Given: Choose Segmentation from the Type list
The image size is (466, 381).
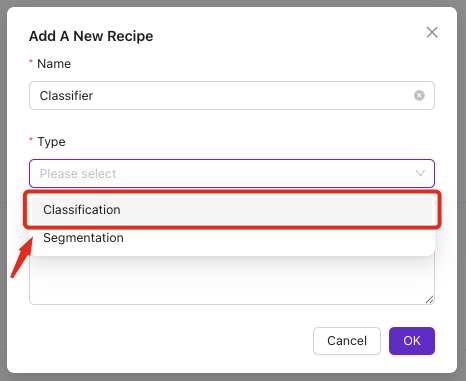Looking at the screenshot, I should point(232,238).
